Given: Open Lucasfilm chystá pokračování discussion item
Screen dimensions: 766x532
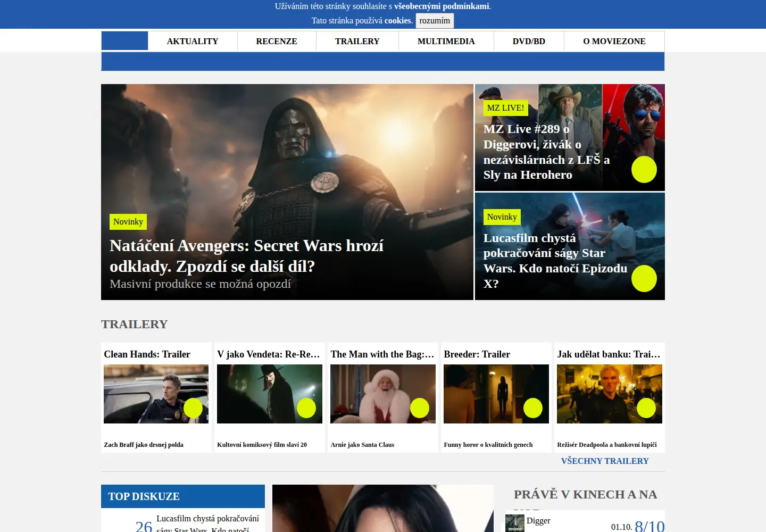Looking at the screenshot, I should (207, 523).
